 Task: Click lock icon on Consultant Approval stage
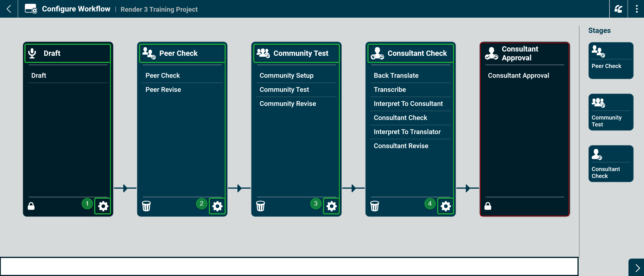[x=488, y=206]
